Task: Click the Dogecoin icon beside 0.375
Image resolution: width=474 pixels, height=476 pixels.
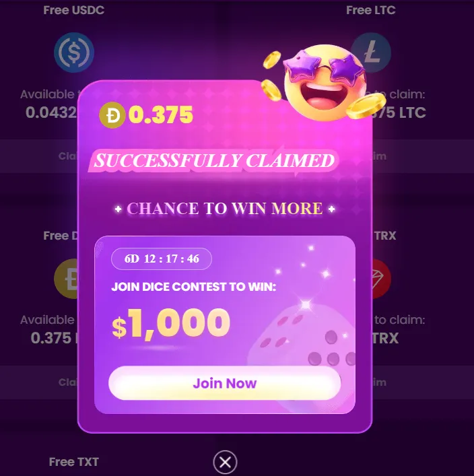Action: tap(112, 115)
